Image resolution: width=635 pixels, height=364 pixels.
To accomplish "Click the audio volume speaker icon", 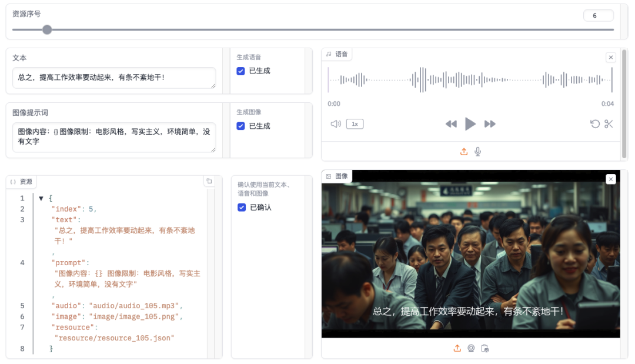I will 336,124.
